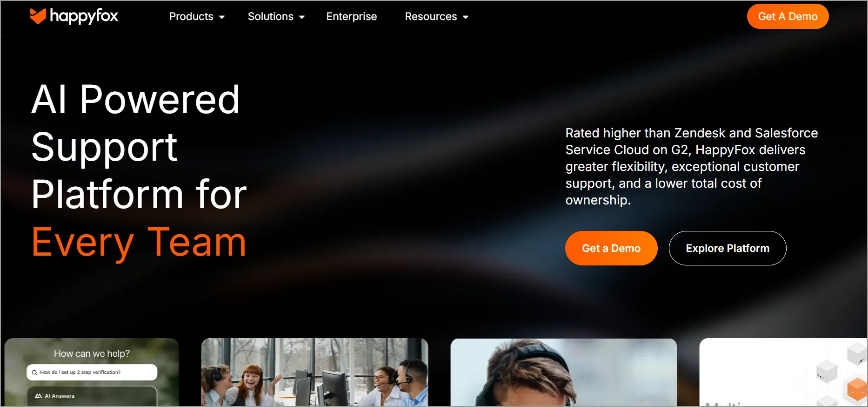Open the headset agent photo card
The width and height of the screenshot is (868, 407).
pos(563,372)
